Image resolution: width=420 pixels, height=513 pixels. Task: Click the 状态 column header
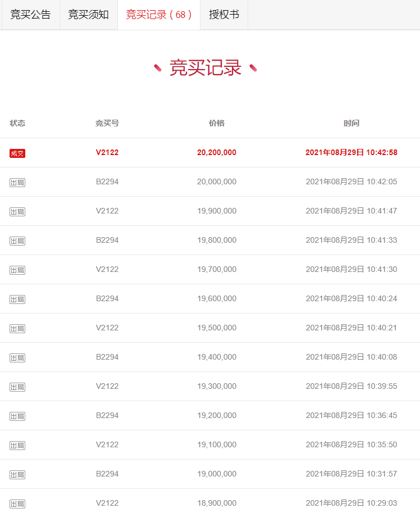pyautogui.click(x=17, y=123)
